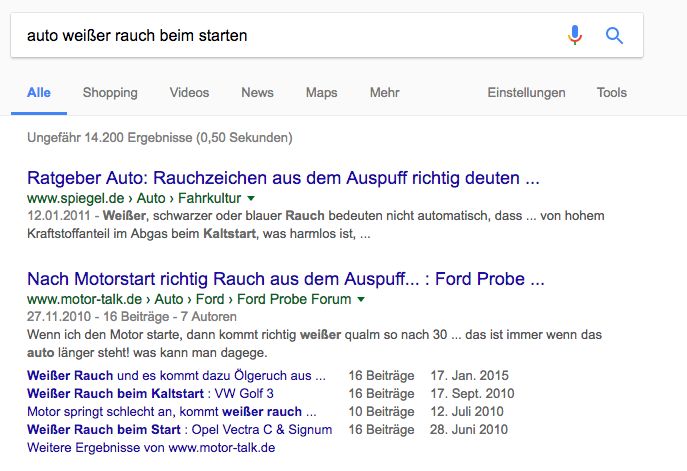The width and height of the screenshot is (687, 471).
Task: Click the blue magnifier search icon
Action: pyautogui.click(x=614, y=35)
